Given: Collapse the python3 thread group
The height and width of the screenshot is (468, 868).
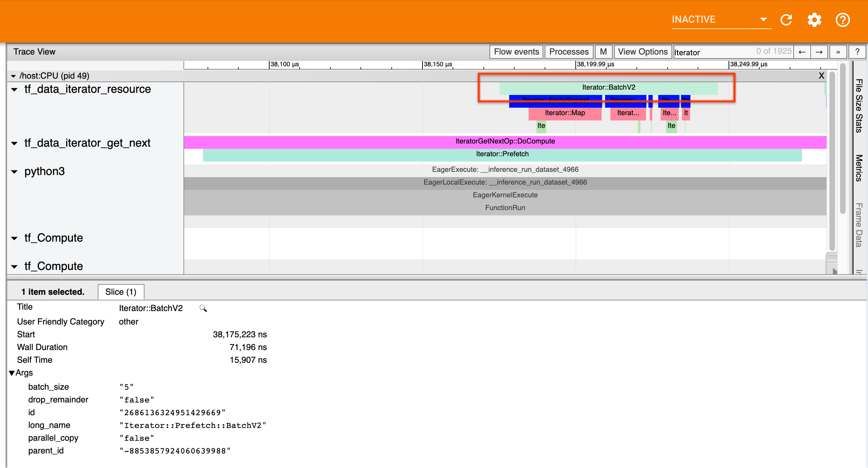Looking at the screenshot, I should (x=14, y=171).
